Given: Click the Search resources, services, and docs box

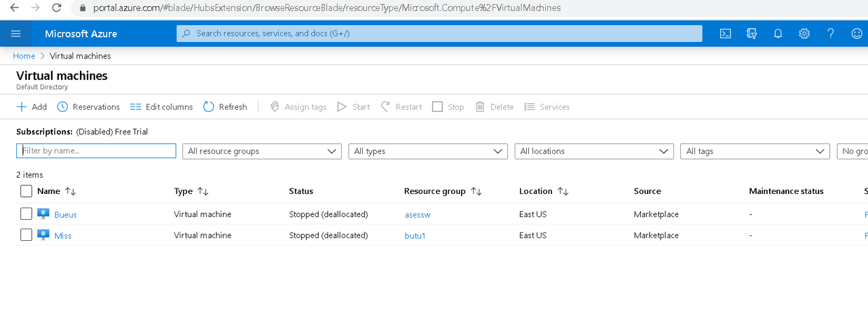Looking at the screenshot, I should pos(439,33).
